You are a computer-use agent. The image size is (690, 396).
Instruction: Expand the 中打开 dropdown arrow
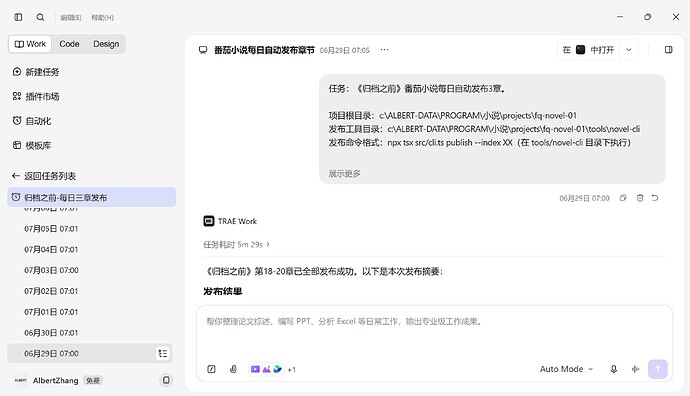[x=629, y=50]
